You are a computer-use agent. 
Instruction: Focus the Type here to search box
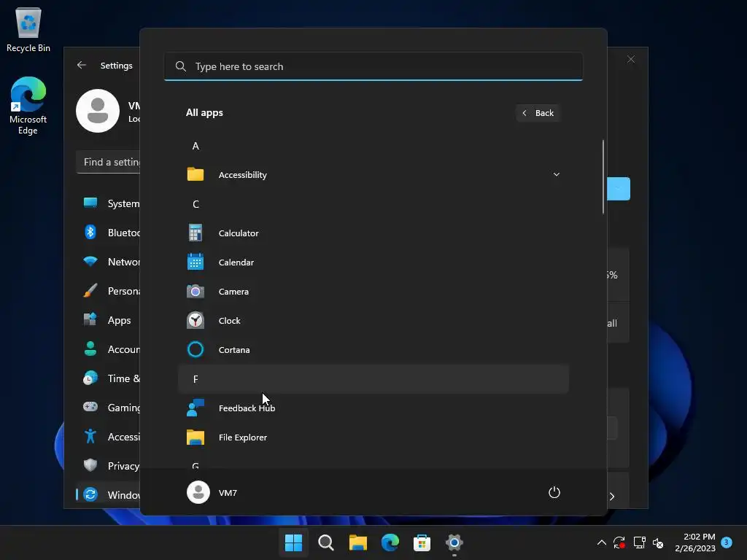[x=373, y=66]
